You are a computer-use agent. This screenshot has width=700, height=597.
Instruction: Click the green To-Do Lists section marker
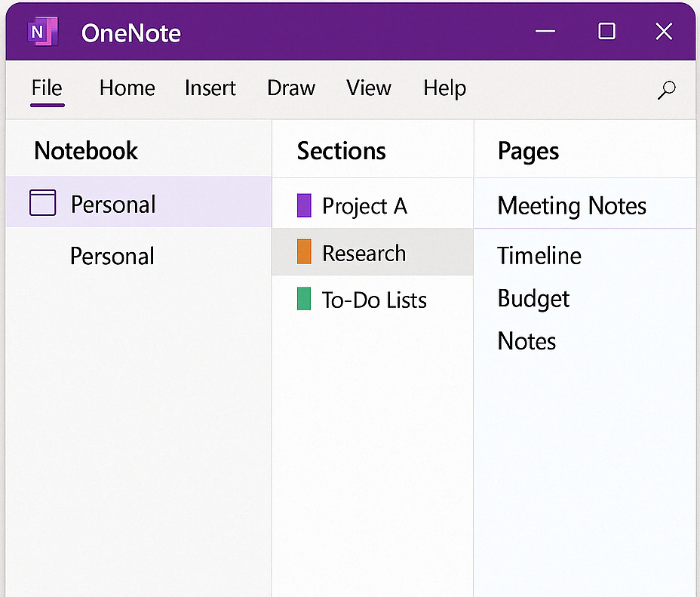pos(304,299)
